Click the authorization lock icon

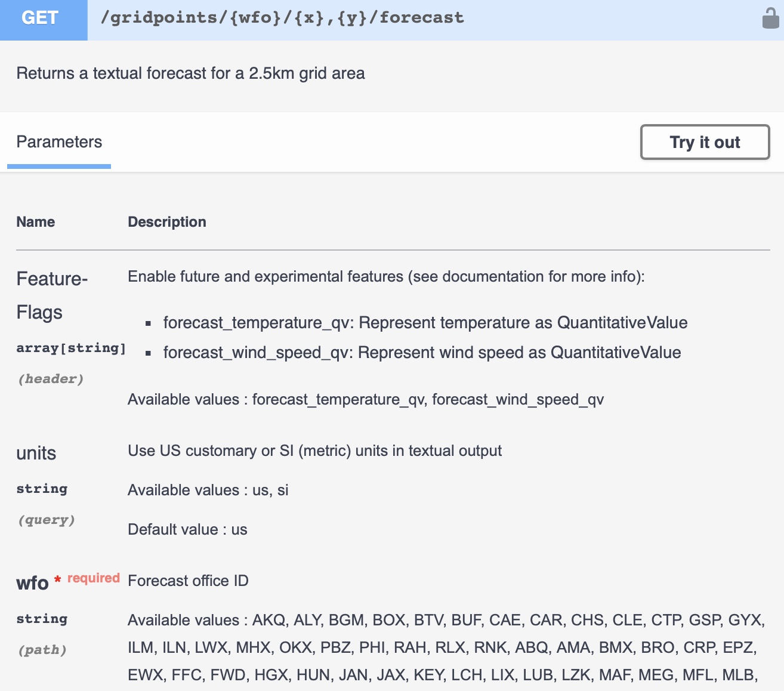(770, 18)
